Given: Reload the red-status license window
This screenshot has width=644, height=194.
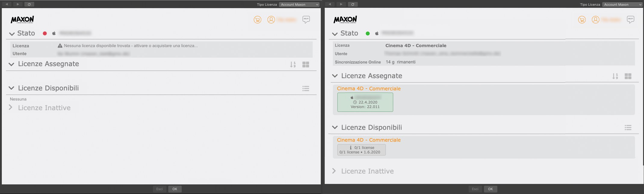Looking at the screenshot, I should [29, 4].
